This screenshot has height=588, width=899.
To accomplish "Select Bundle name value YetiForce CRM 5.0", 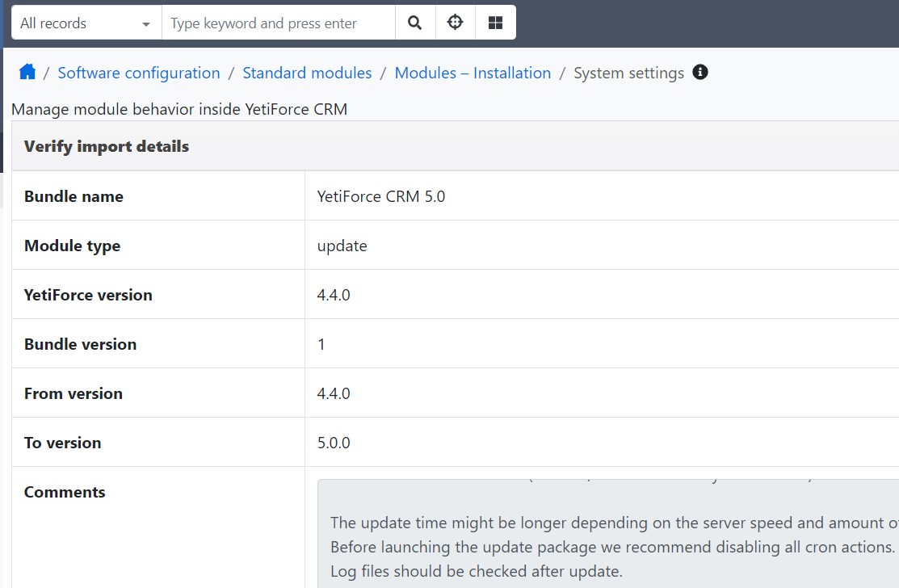I will click(x=381, y=196).
